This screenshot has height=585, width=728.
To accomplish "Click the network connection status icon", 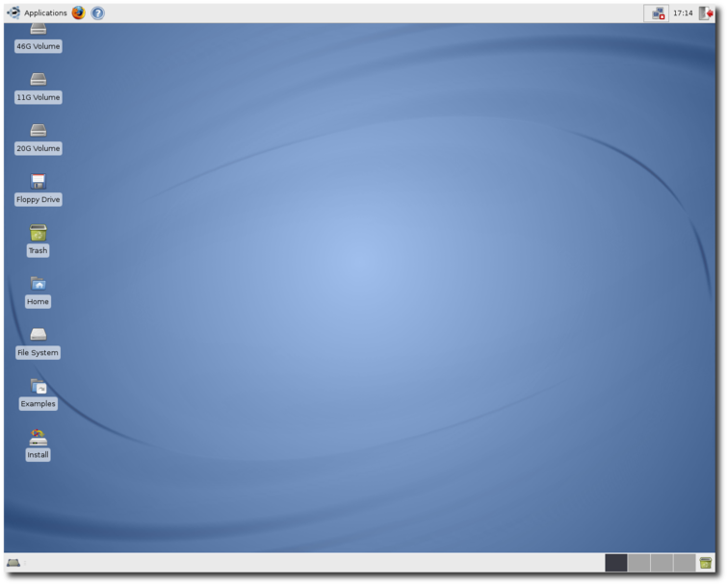I will (x=657, y=13).
